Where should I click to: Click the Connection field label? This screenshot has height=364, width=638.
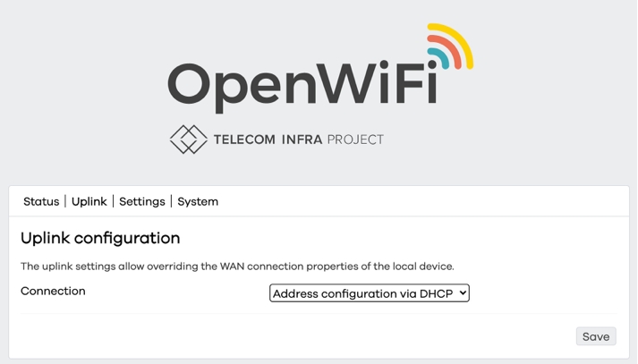(53, 292)
